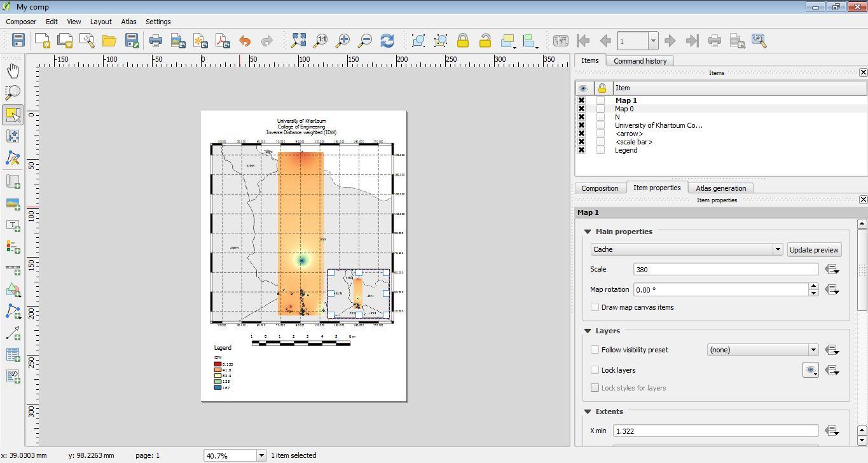
Task: Select the Zoom tool in the toolbox
Action: tap(13, 93)
